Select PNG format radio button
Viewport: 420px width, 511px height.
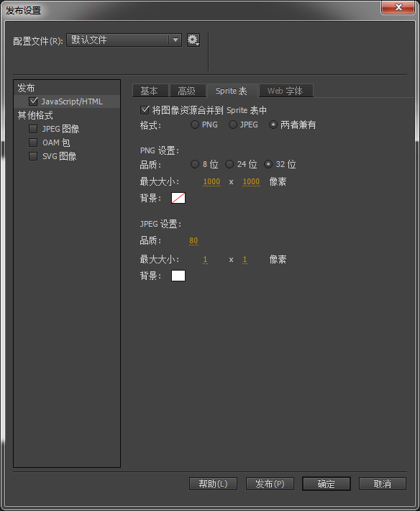click(195, 125)
